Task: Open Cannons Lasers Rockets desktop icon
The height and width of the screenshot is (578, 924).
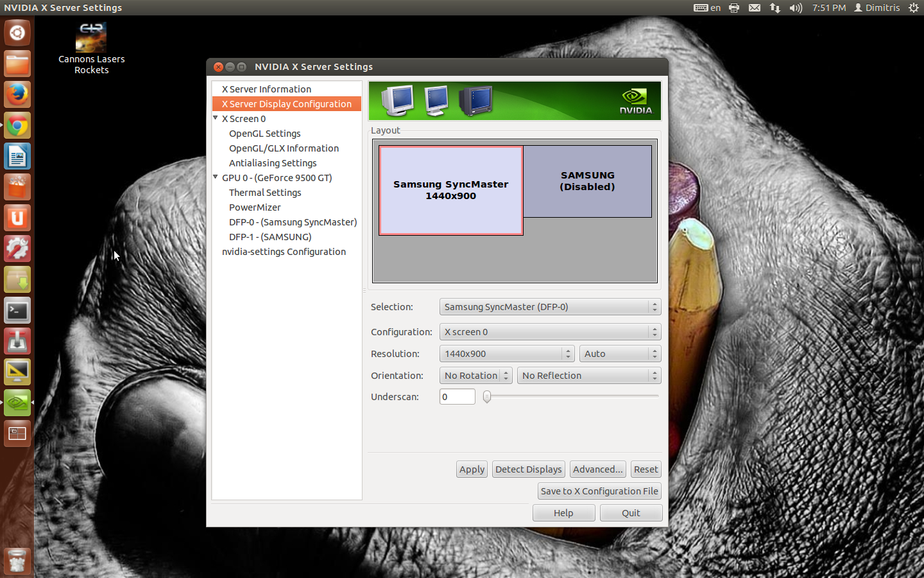Action: point(91,49)
